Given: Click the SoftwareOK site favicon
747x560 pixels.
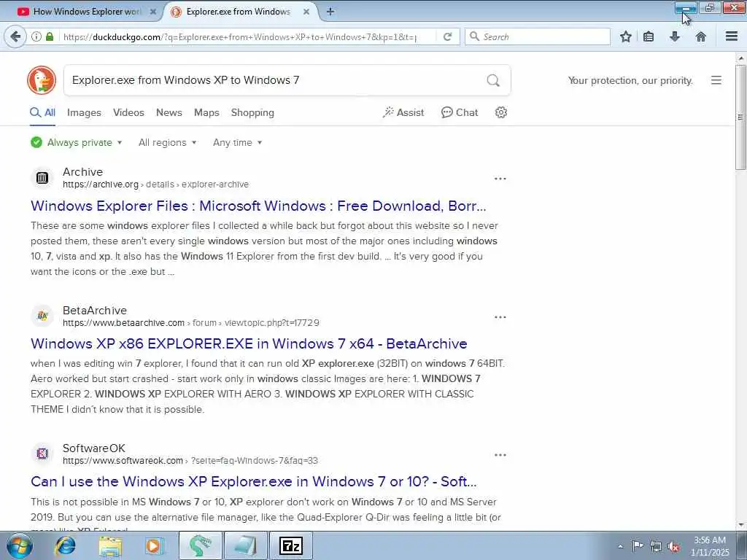Looking at the screenshot, I should coord(42,454).
